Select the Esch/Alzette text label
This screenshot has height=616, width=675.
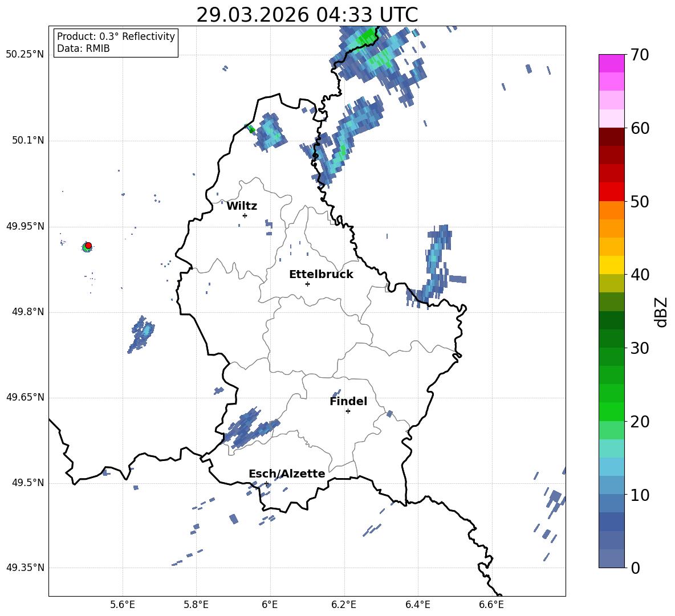(287, 474)
